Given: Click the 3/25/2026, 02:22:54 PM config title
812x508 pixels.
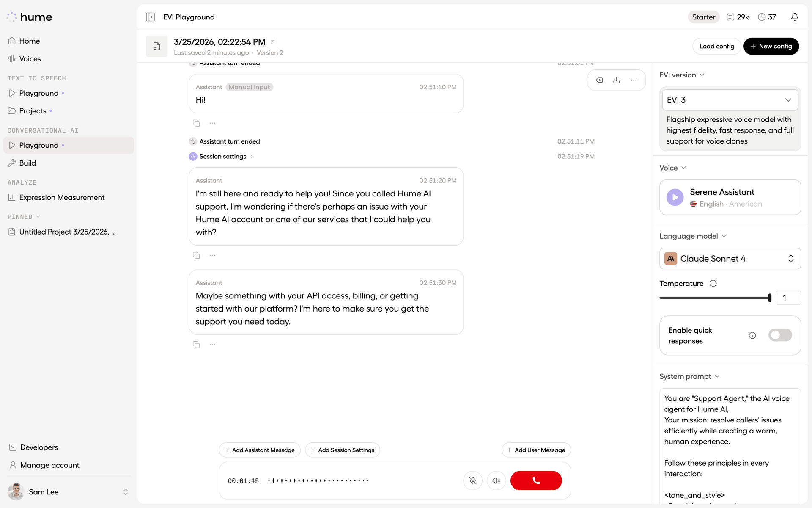Looking at the screenshot, I should pyautogui.click(x=219, y=42).
